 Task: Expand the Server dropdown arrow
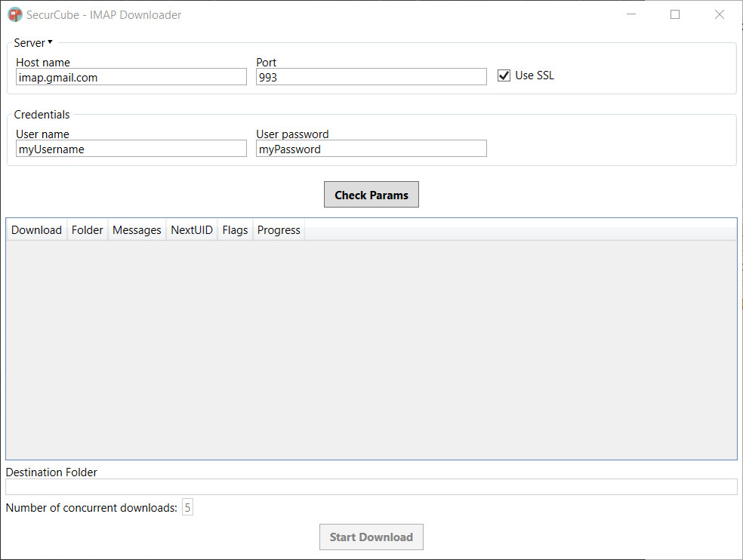point(50,42)
